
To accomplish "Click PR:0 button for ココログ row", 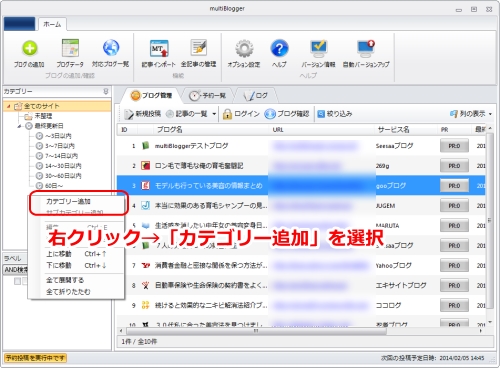I will pyautogui.click(x=454, y=305).
